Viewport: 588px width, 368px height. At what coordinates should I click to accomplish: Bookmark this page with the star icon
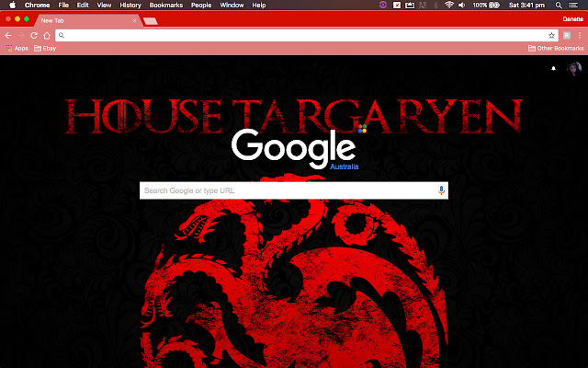551,35
